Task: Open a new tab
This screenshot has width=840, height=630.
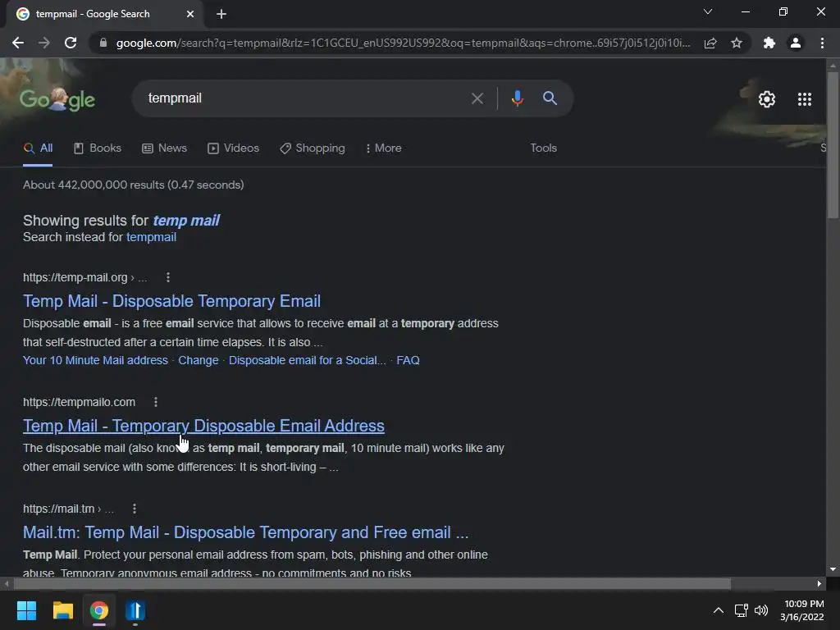Action: tap(221, 14)
